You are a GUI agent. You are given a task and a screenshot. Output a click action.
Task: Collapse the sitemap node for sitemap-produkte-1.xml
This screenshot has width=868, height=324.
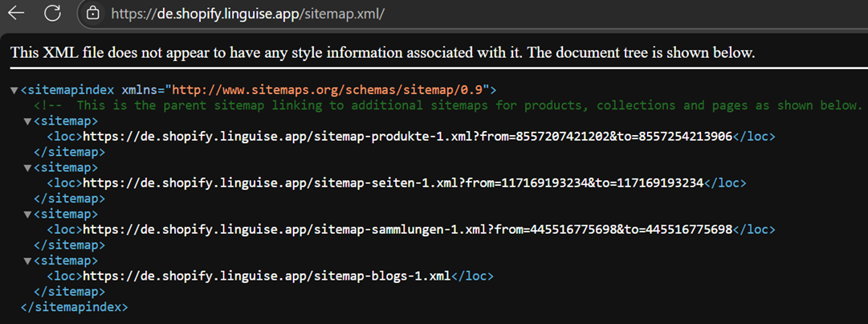click(26, 121)
